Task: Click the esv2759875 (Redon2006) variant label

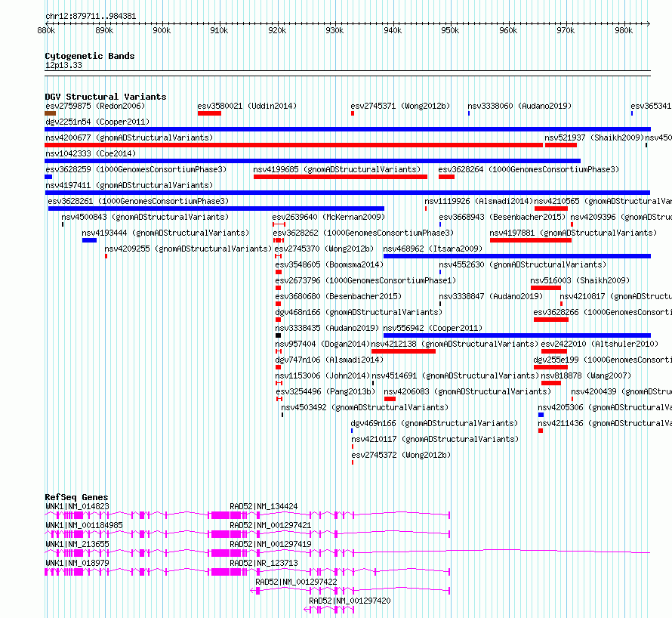Action: (x=95, y=106)
